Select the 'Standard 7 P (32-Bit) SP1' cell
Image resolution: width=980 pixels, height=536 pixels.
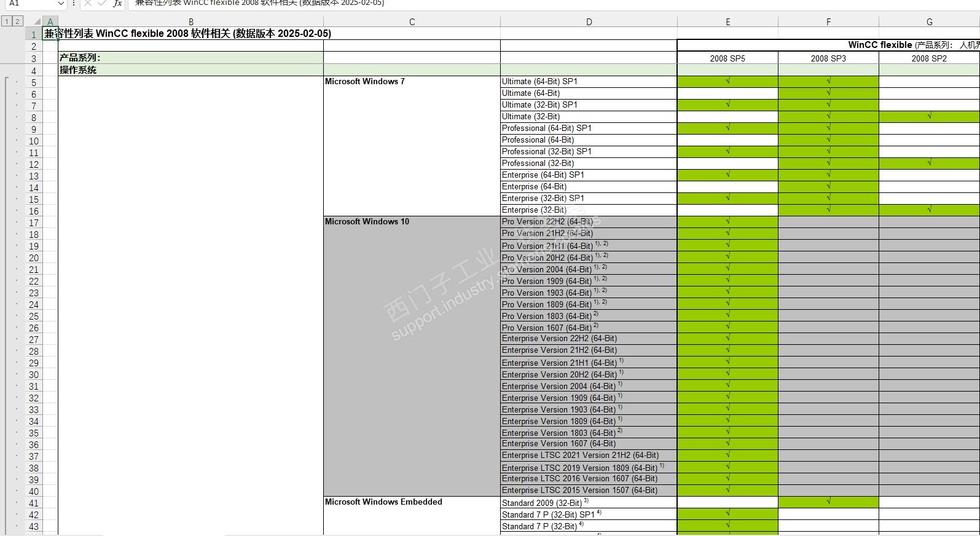click(x=589, y=514)
